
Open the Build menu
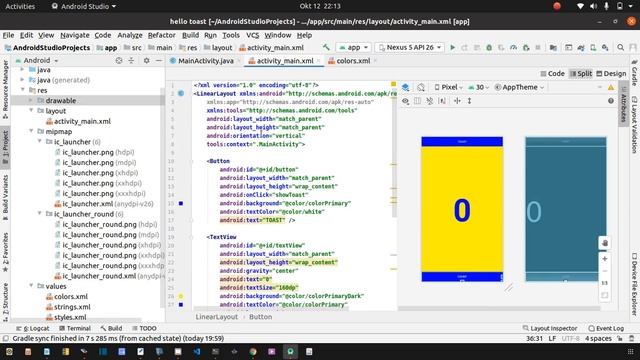point(190,35)
